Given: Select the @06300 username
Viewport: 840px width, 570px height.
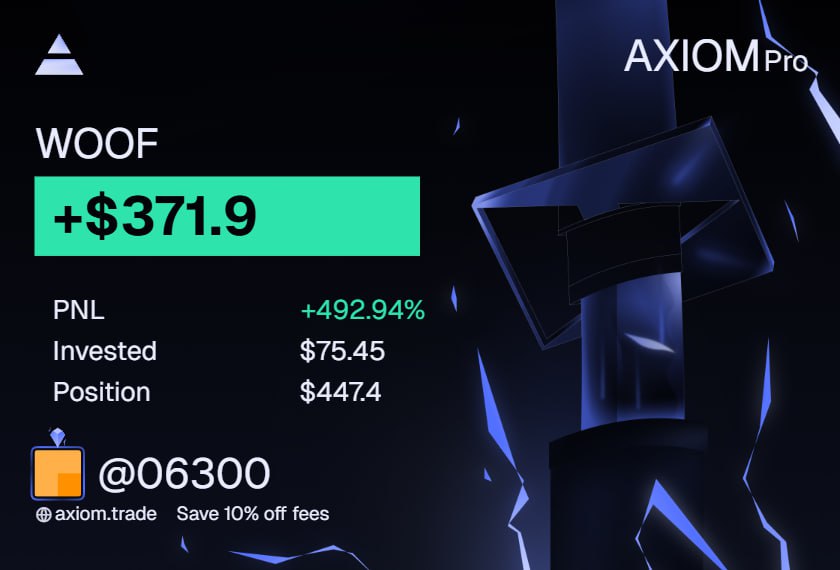Looking at the screenshot, I should coord(184,473).
